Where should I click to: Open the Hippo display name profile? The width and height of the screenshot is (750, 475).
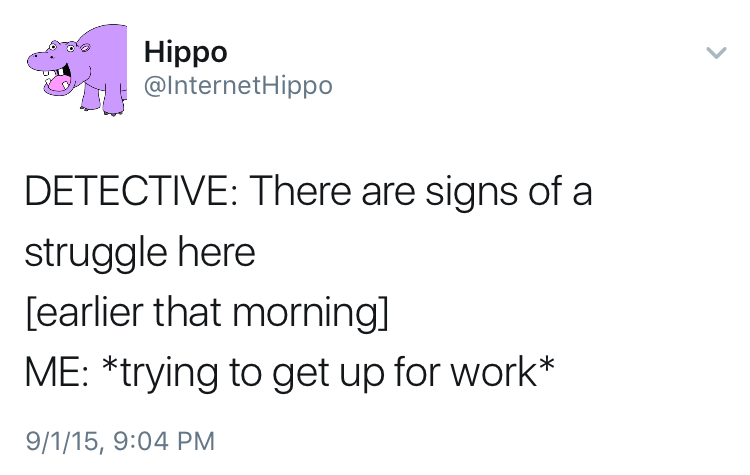click(x=186, y=54)
